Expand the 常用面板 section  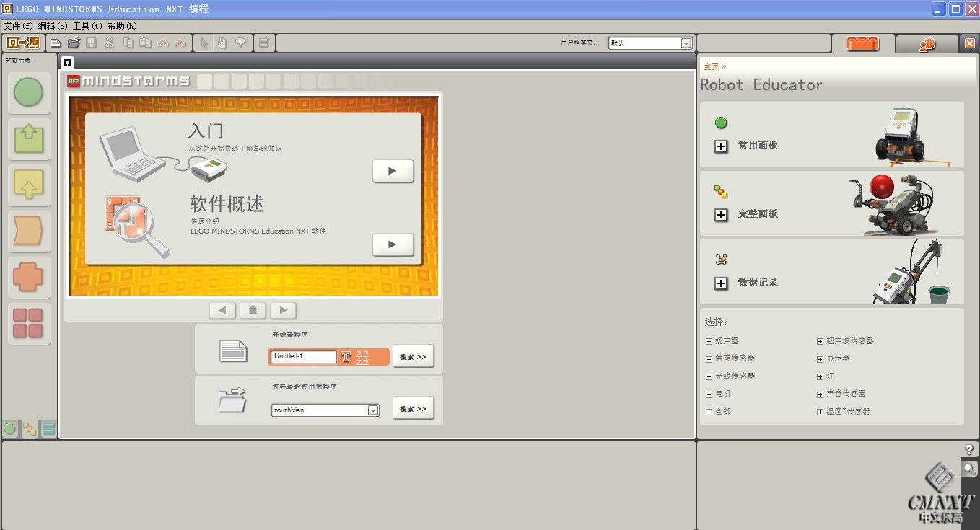click(721, 146)
